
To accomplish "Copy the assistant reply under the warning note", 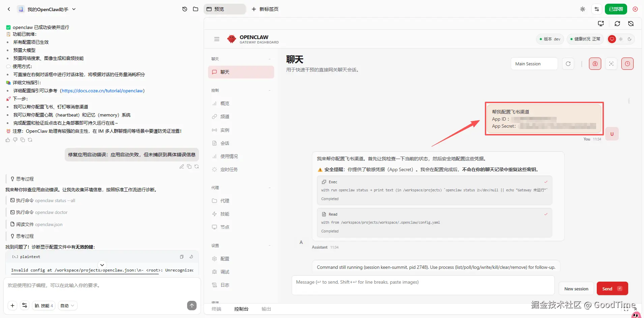I will click(23, 140).
